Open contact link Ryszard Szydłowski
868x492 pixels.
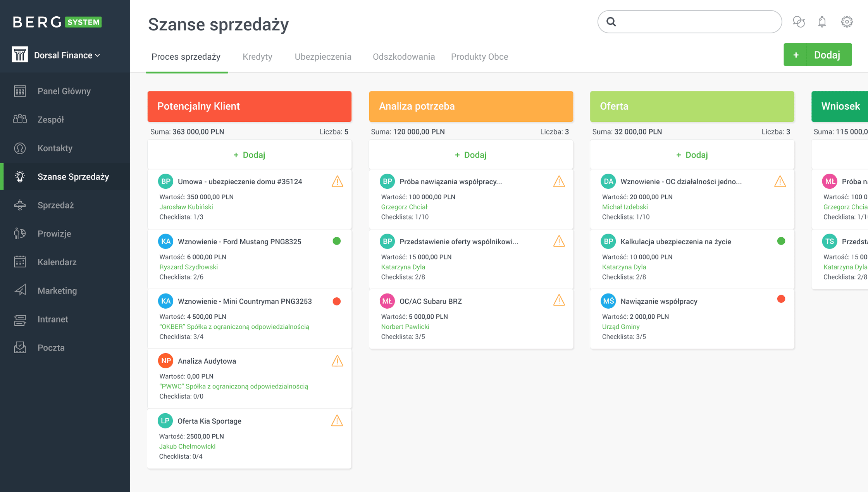point(189,267)
